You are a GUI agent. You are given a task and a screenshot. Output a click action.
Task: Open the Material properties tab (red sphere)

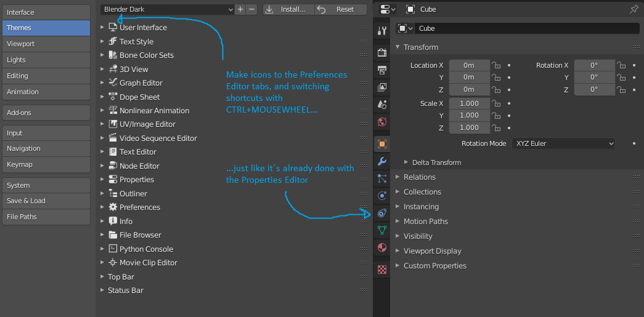(x=382, y=247)
